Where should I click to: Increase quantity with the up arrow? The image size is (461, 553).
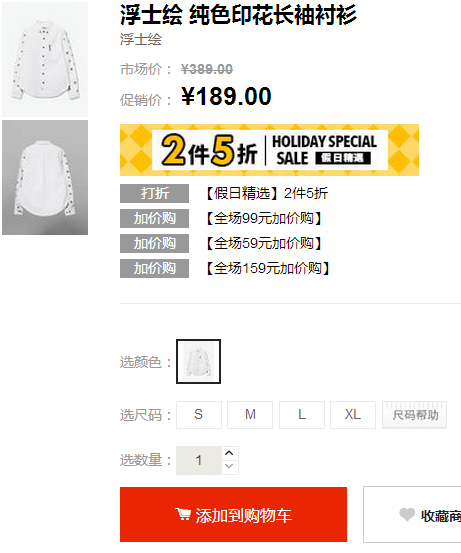click(x=229, y=453)
